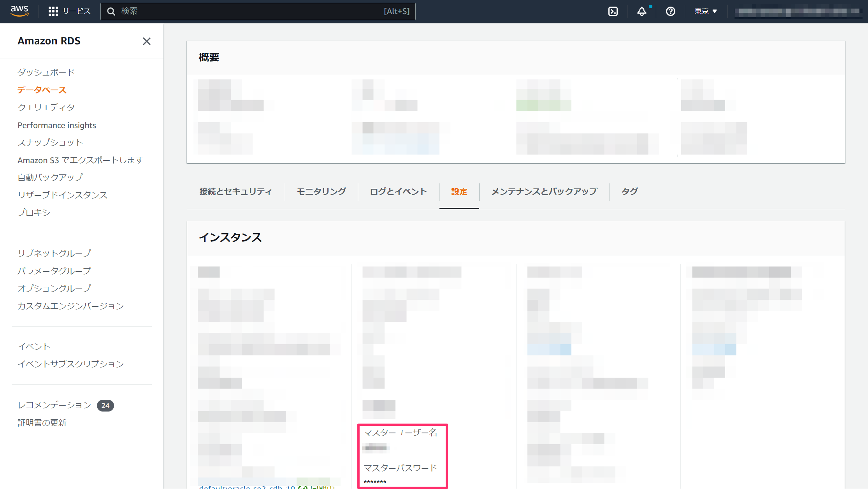868x489 pixels.
Task: Click the インスタンス section heading
Action: coord(230,238)
